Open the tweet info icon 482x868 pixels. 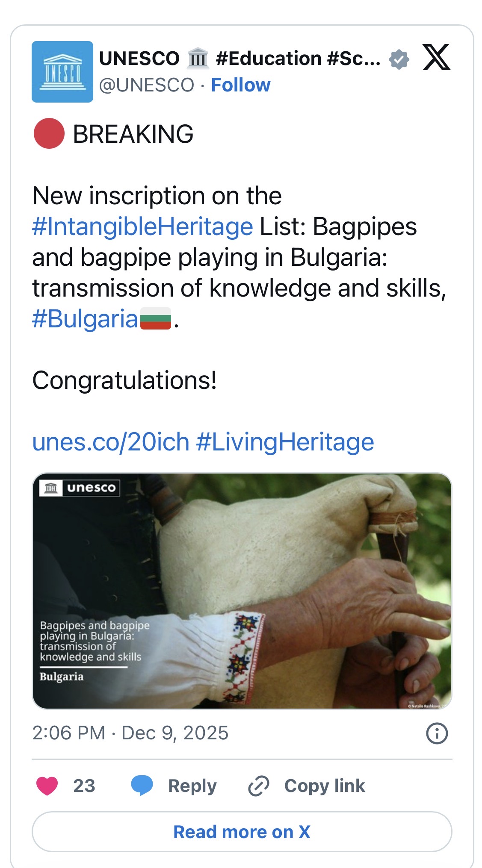point(437,733)
